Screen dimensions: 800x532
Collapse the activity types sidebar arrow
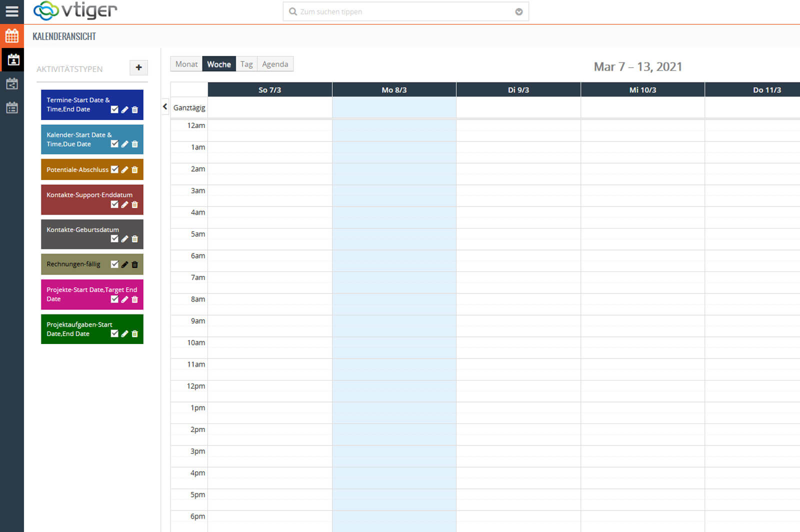tap(165, 106)
